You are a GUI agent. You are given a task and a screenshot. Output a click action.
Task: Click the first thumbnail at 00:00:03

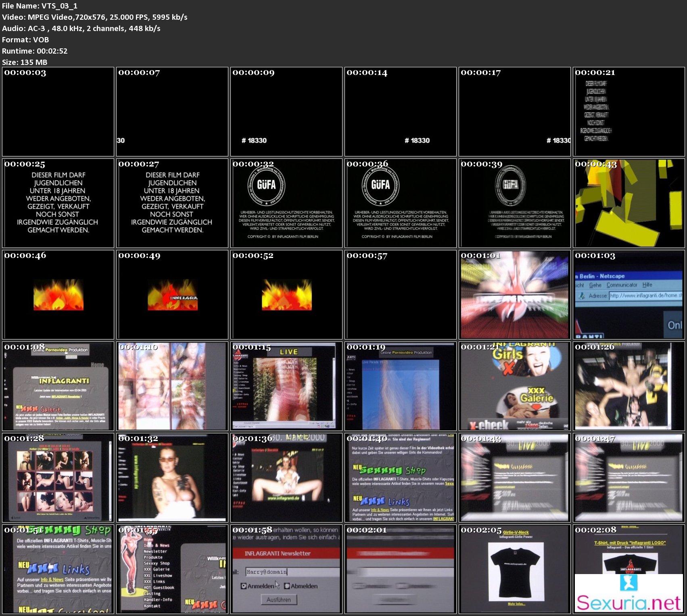[58, 112]
